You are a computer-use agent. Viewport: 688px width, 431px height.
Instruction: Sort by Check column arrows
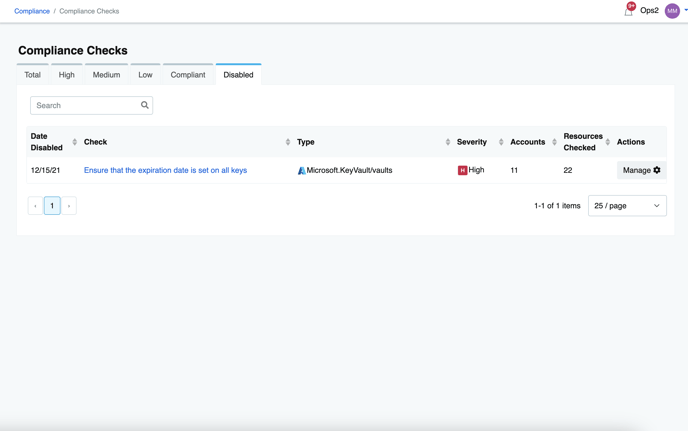288,142
